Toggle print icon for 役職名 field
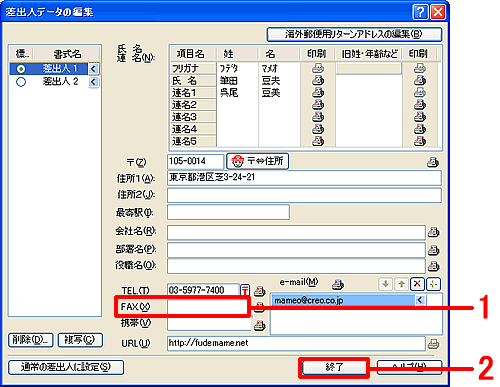This screenshot has height=387, width=500. (x=433, y=266)
